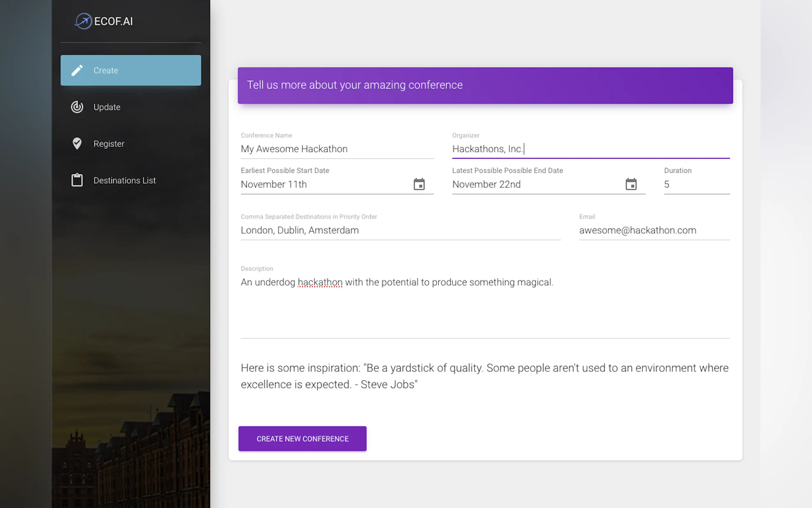Open the Update menu item

point(107,107)
